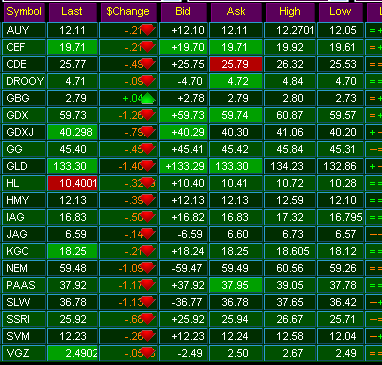382x365 pixels.
Task: Click the red down arrow in the HMY row
Action: click(147, 200)
